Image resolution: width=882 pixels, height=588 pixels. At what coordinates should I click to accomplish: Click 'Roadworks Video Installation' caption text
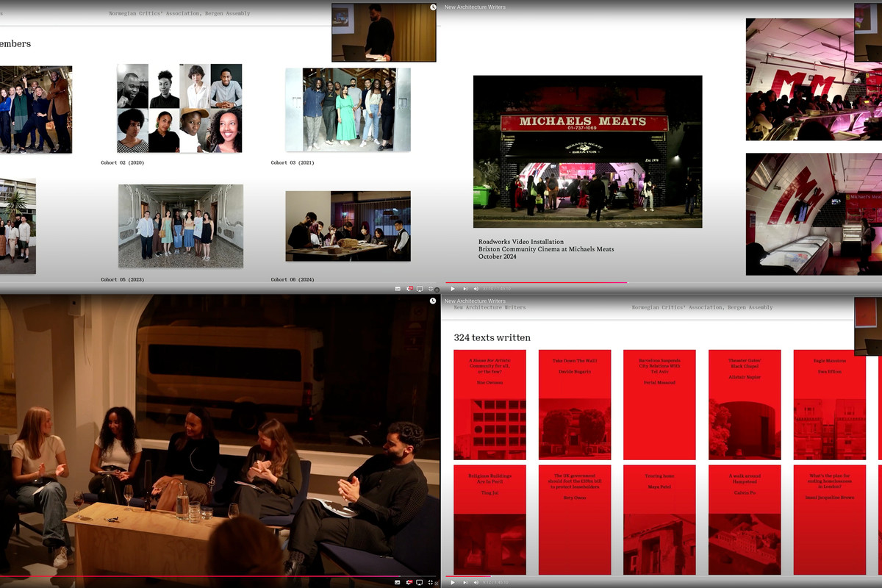[521, 241]
